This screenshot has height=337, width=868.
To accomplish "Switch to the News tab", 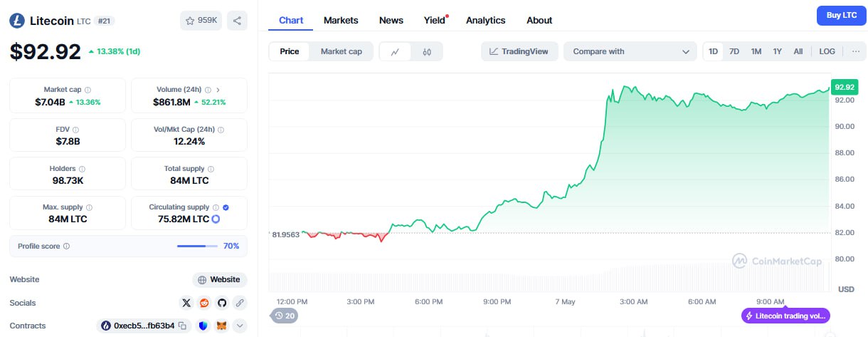I will (391, 20).
